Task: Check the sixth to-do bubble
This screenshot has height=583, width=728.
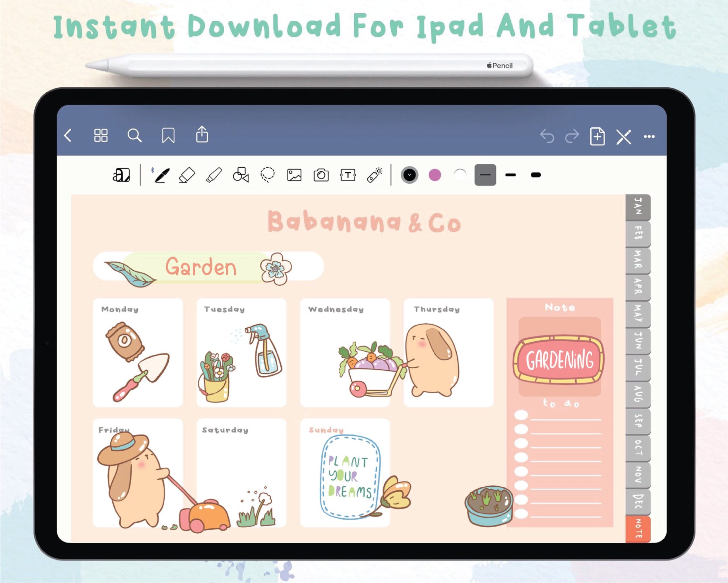Action: coord(521,486)
